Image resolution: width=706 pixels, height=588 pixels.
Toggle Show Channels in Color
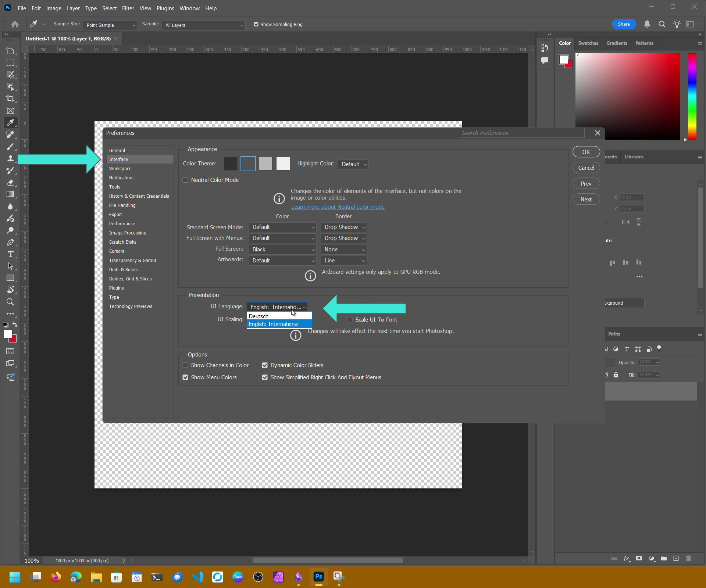pos(185,365)
